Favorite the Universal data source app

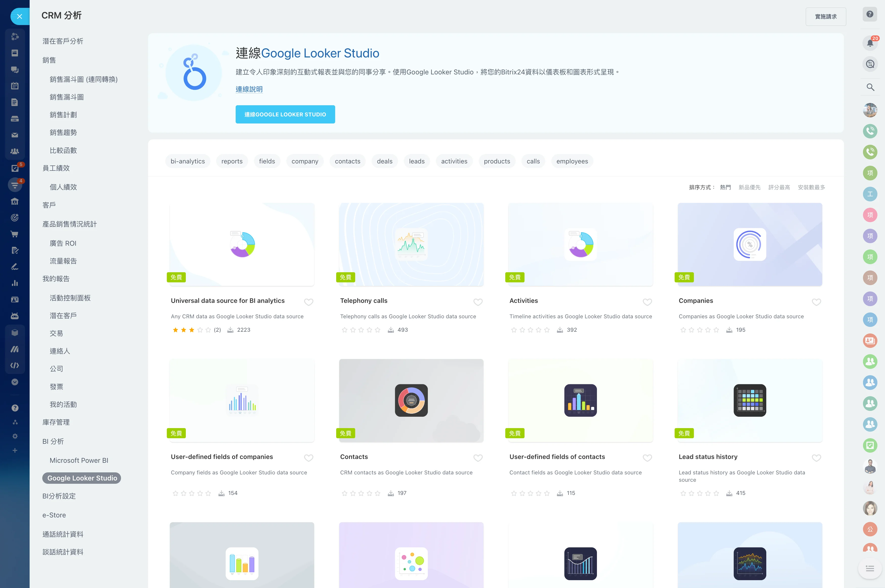pos(308,302)
